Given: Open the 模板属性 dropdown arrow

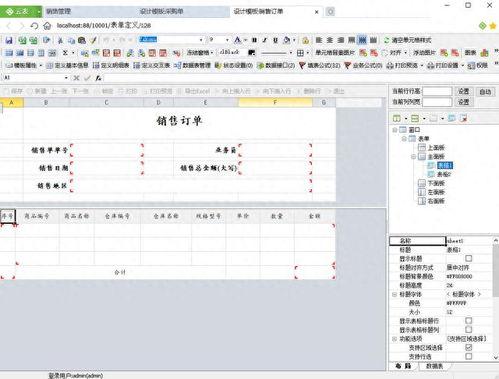Looking at the screenshot, I should [x=41, y=65].
